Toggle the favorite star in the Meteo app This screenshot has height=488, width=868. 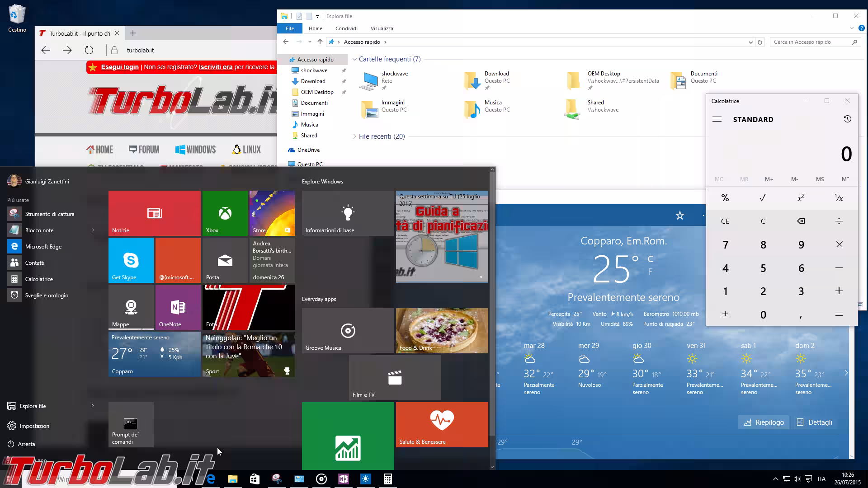coord(680,216)
